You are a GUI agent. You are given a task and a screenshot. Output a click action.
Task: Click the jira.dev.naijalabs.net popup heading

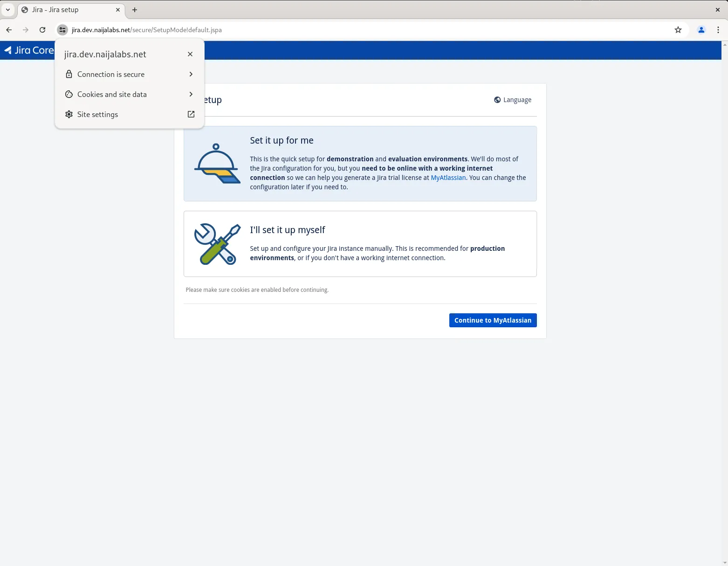click(x=105, y=54)
